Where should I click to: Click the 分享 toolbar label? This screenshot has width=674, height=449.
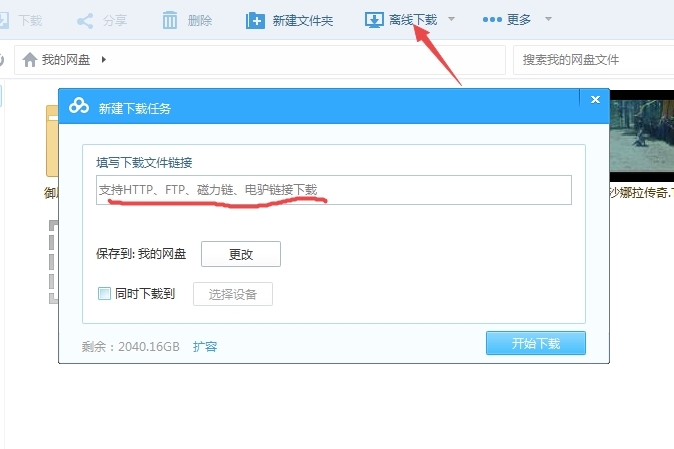click(x=115, y=20)
